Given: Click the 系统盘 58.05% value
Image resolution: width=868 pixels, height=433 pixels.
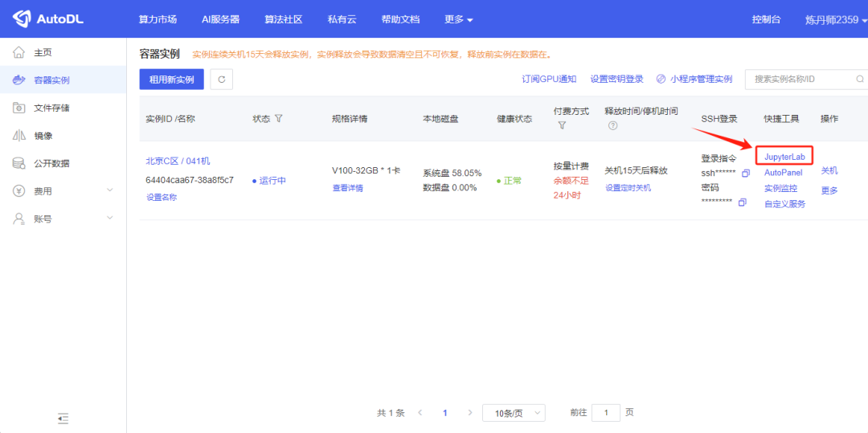Looking at the screenshot, I should (452, 173).
